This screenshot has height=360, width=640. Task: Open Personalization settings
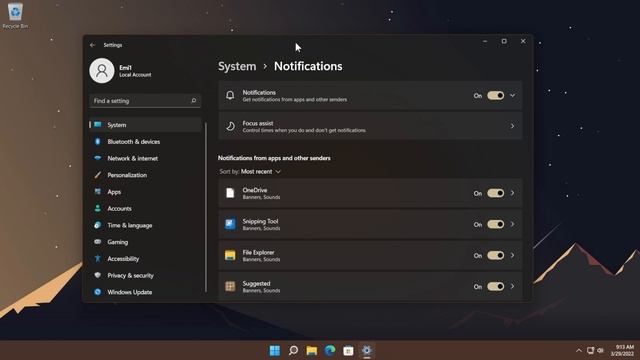point(145,175)
